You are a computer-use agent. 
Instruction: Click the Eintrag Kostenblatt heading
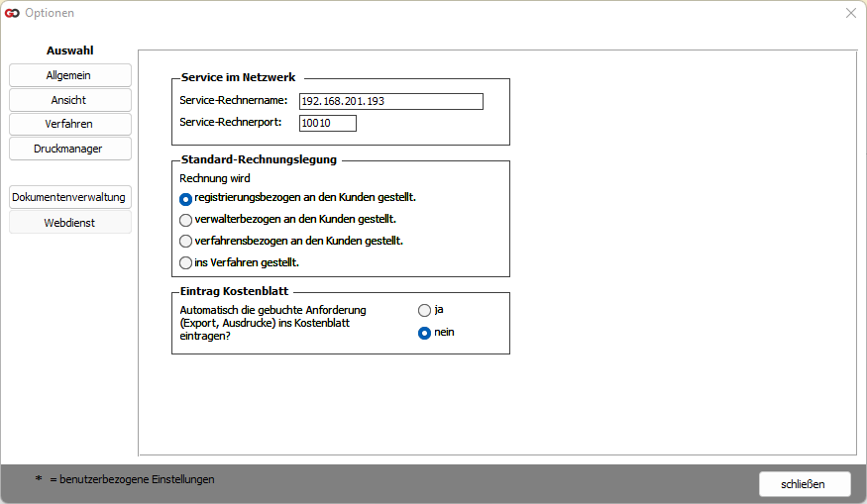pyautogui.click(x=235, y=291)
